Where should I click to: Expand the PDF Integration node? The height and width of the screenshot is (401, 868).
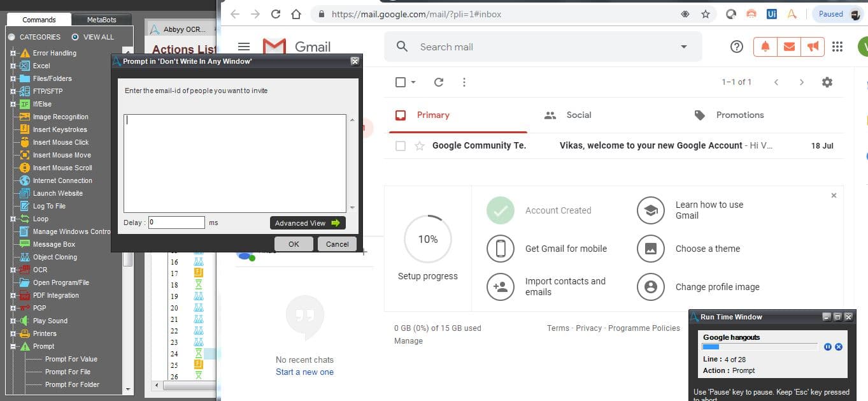click(x=13, y=295)
